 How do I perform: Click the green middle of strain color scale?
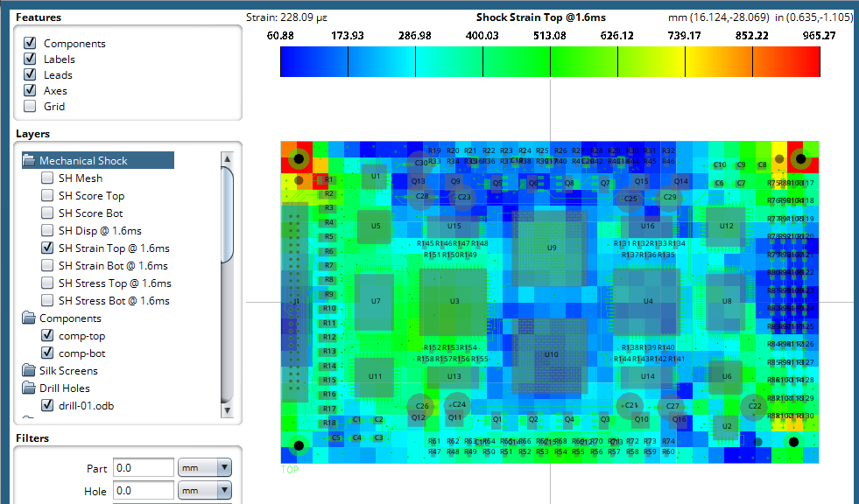(x=550, y=61)
